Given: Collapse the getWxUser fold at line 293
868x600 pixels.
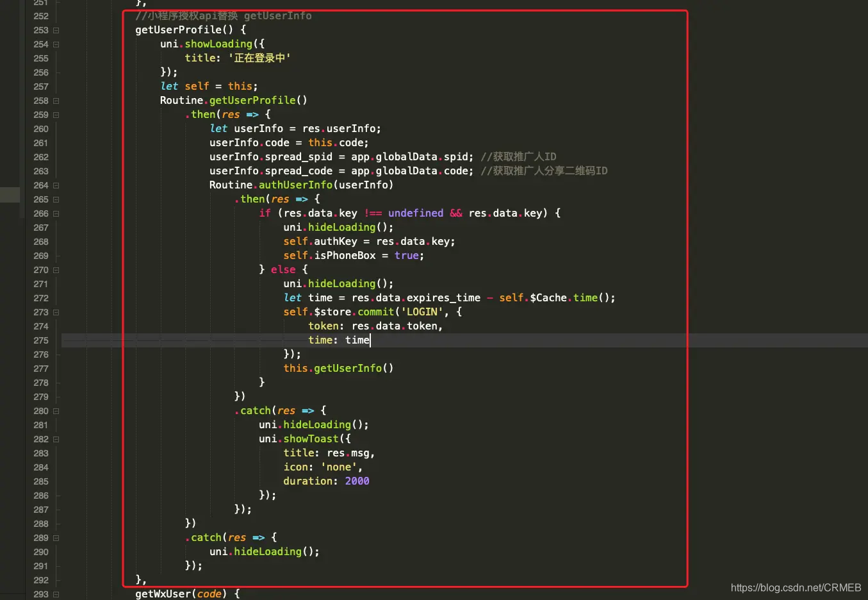Looking at the screenshot, I should click(x=56, y=594).
